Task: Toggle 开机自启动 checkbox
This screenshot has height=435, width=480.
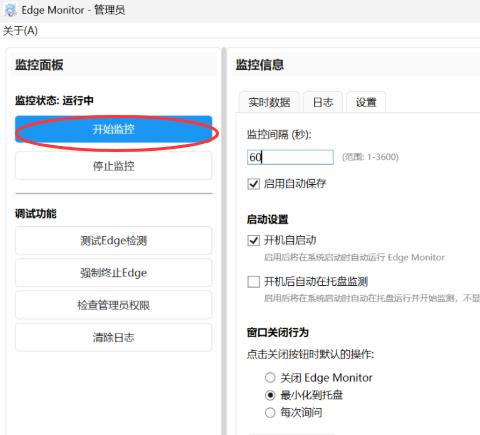Action: 254,240
